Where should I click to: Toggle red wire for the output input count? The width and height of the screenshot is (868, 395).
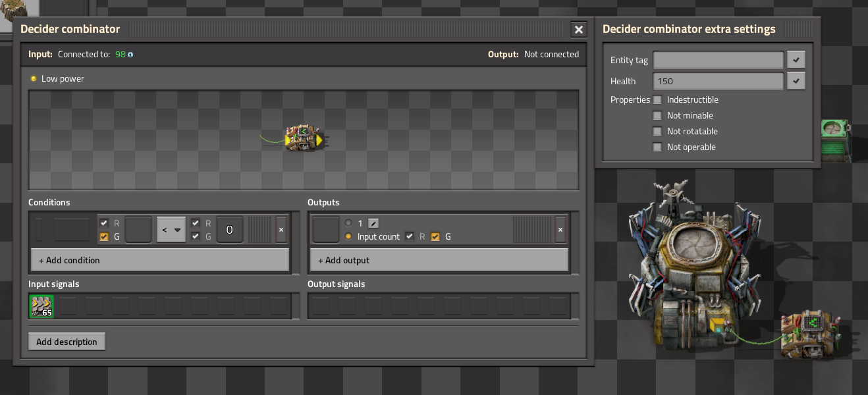point(410,236)
